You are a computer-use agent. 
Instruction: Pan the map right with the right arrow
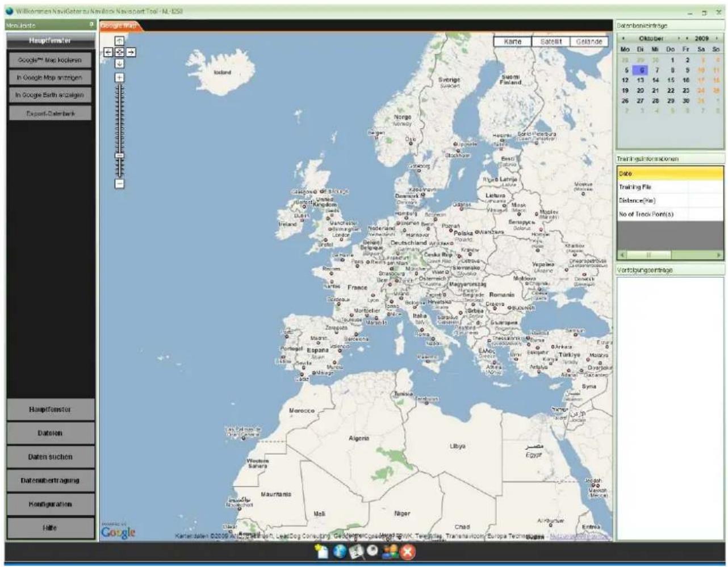pyautogui.click(x=131, y=52)
